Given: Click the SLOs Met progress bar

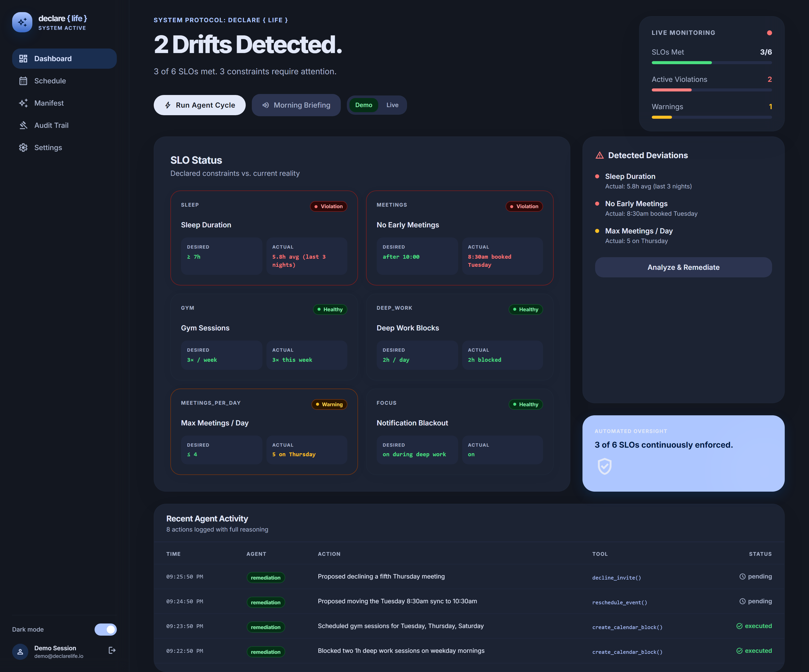Looking at the screenshot, I should pos(711,63).
